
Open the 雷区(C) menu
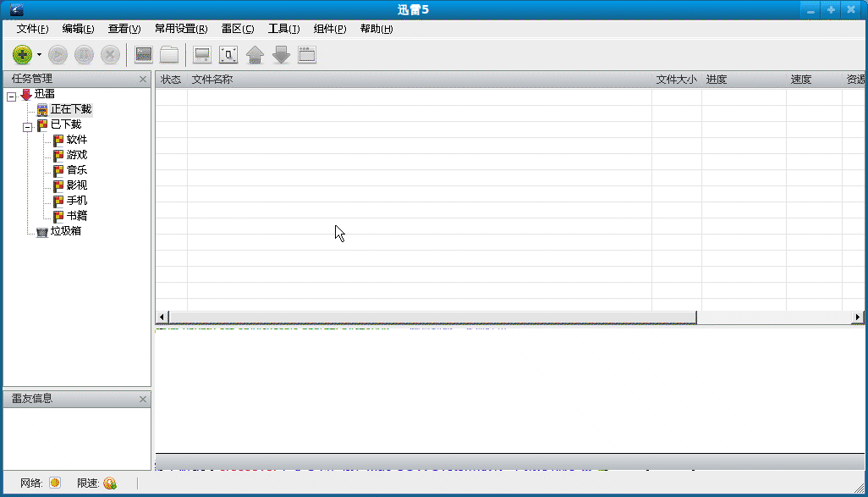(x=238, y=29)
